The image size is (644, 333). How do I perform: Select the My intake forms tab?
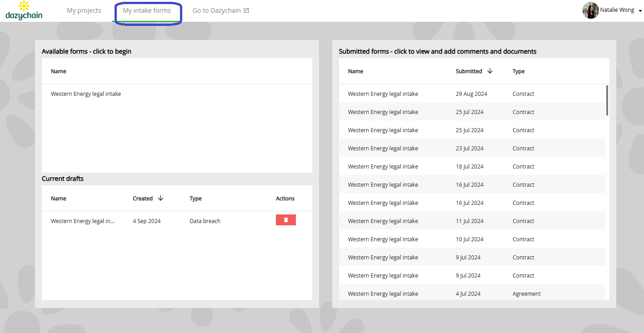147,10
